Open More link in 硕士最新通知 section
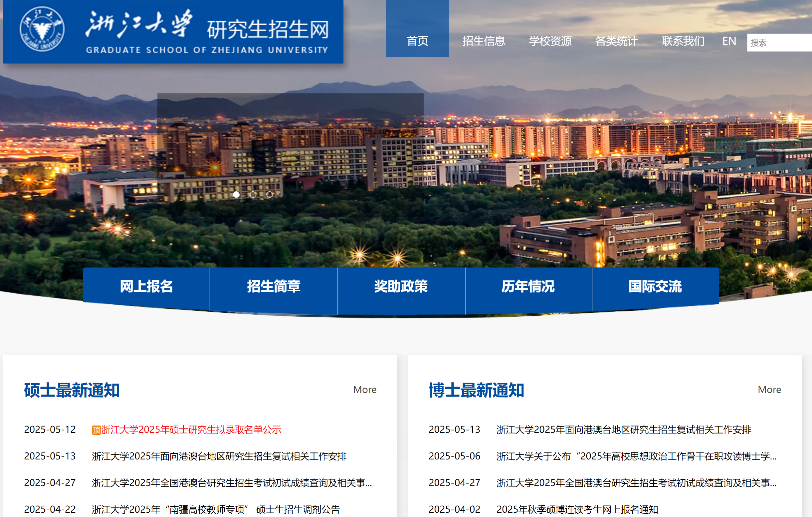812x517 pixels. pos(365,390)
